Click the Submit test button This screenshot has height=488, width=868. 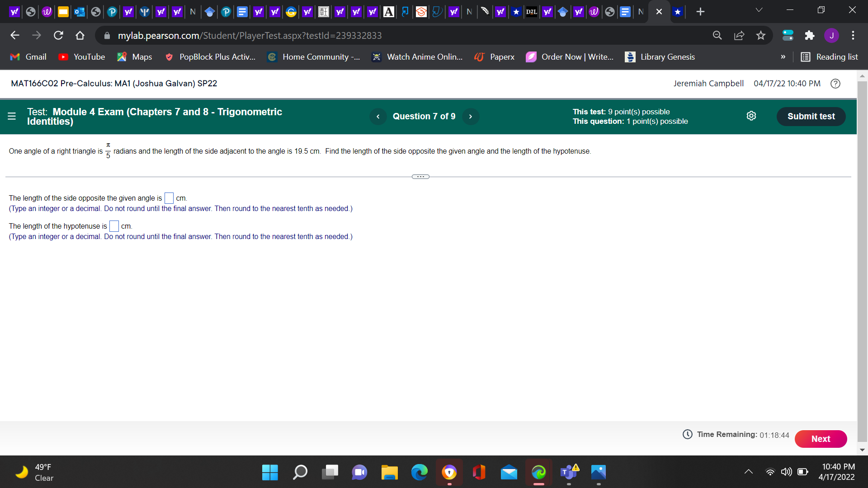pos(811,117)
